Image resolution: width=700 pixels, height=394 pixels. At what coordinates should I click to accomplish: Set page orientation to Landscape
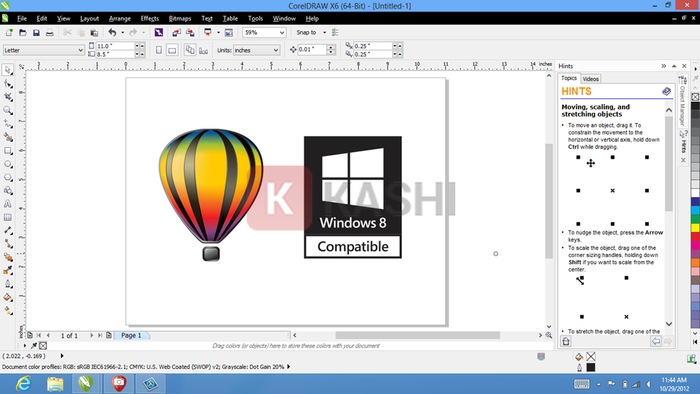click(172, 50)
